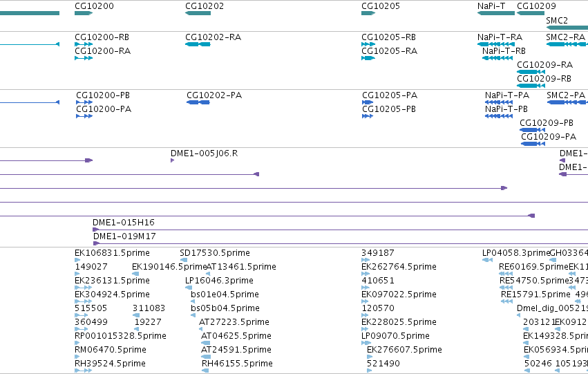
Task: Select protein SMC2-PA
Action: click(x=567, y=102)
